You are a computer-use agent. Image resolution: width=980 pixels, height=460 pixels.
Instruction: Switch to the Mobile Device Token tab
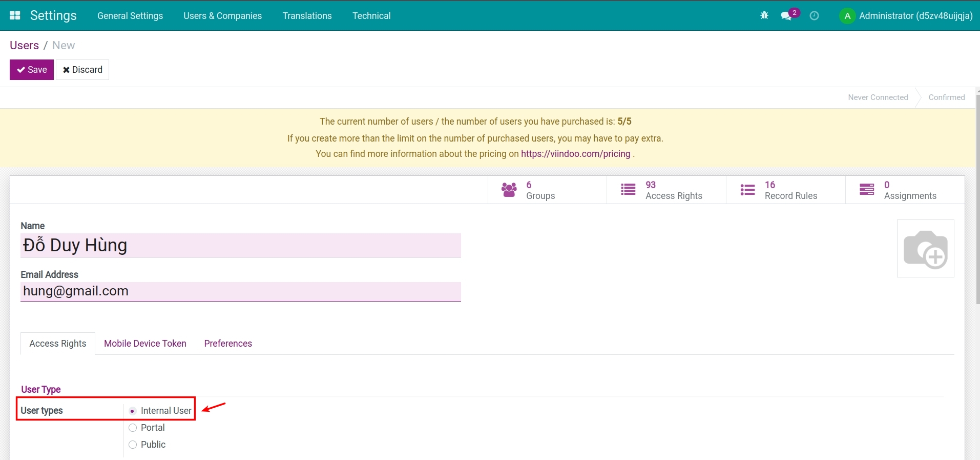click(145, 344)
